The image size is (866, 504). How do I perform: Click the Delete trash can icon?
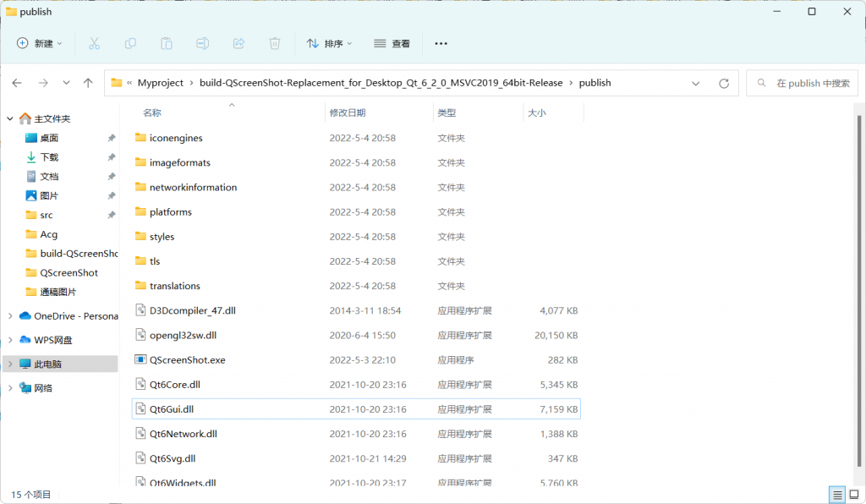[x=275, y=44]
